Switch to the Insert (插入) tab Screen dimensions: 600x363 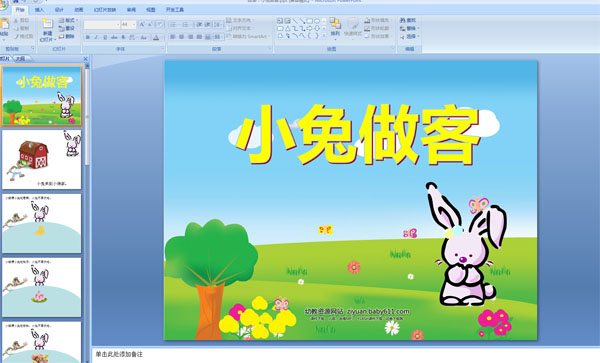39,10
